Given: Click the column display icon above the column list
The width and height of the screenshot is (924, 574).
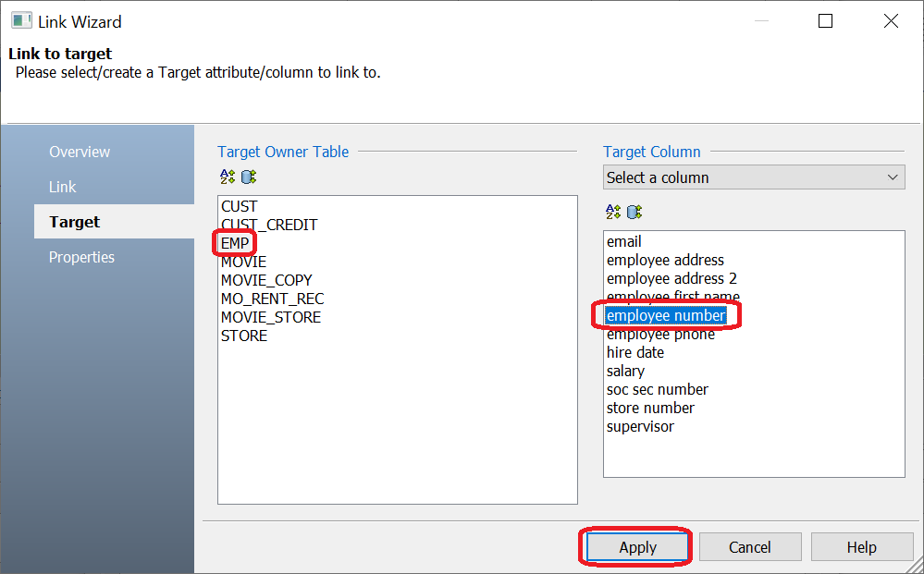Looking at the screenshot, I should (x=634, y=212).
